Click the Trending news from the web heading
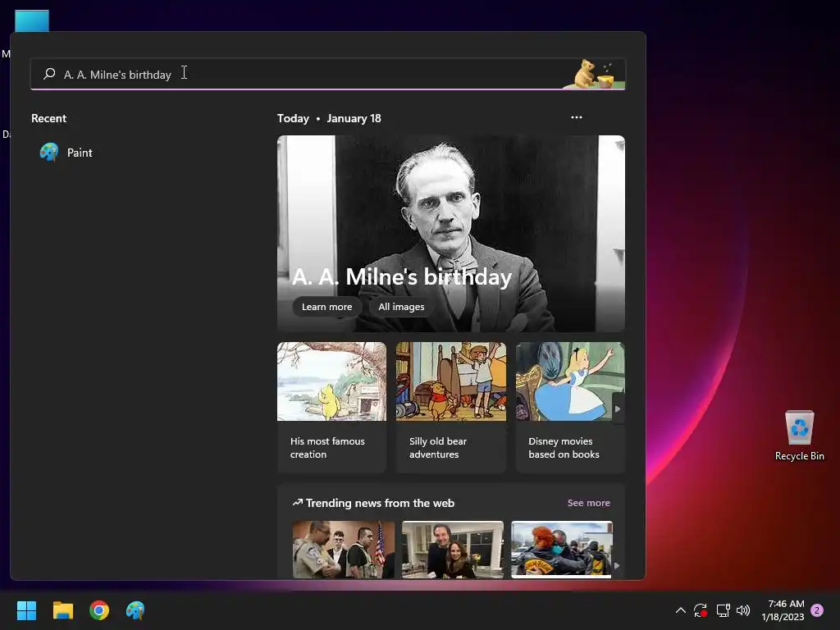The image size is (840, 630). pyautogui.click(x=380, y=503)
